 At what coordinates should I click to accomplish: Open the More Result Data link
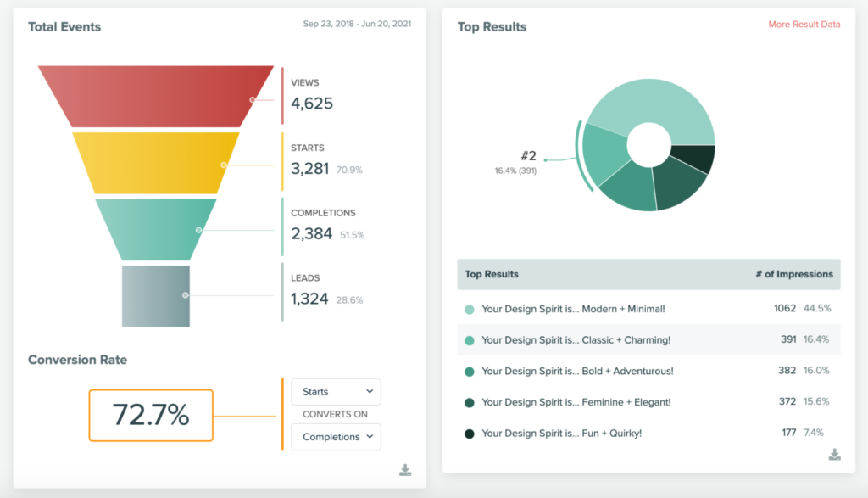tap(804, 25)
